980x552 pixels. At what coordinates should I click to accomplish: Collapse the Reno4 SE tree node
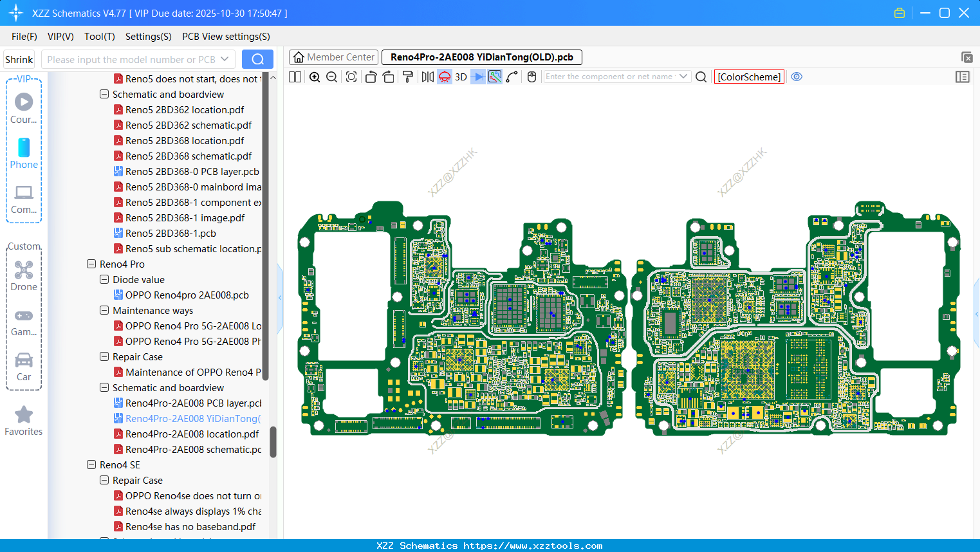point(91,465)
